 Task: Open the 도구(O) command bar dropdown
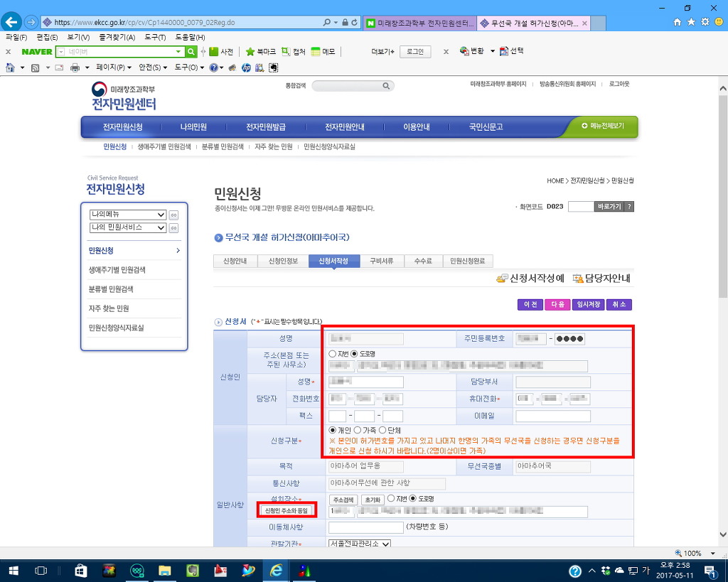[189, 68]
